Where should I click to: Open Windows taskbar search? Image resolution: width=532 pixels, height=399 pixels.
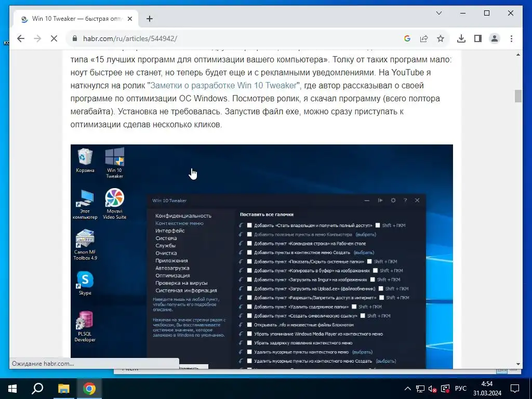[x=37, y=389]
